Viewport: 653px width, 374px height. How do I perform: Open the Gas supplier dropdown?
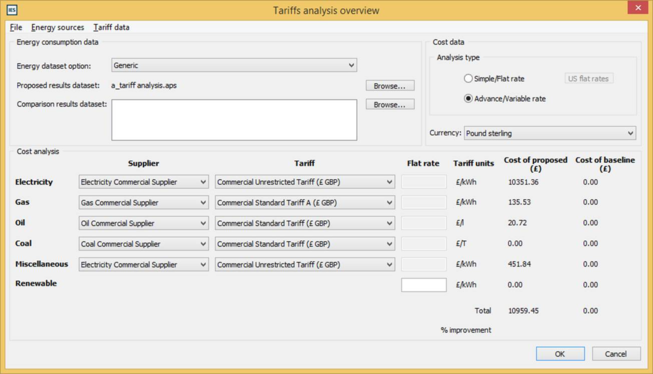(143, 203)
